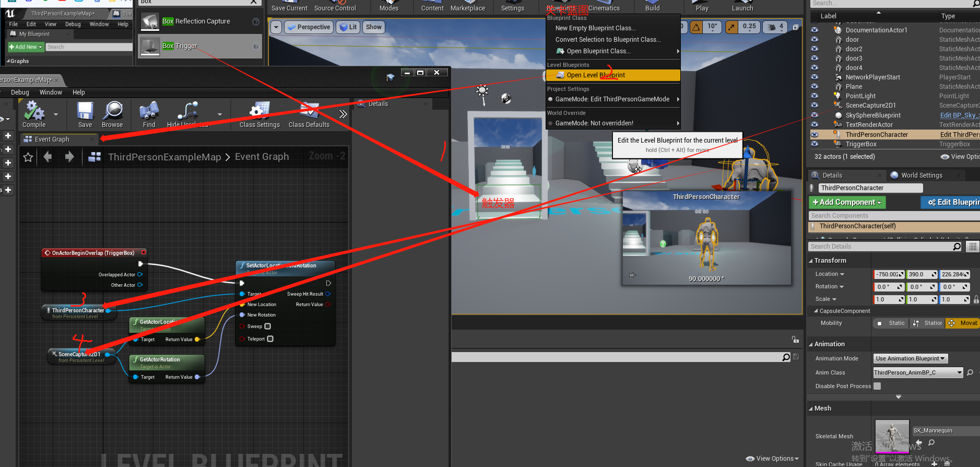The width and height of the screenshot is (980, 467).
Task: Open Class Defaults in Blueprint toolbar
Action: [x=309, y=114]
